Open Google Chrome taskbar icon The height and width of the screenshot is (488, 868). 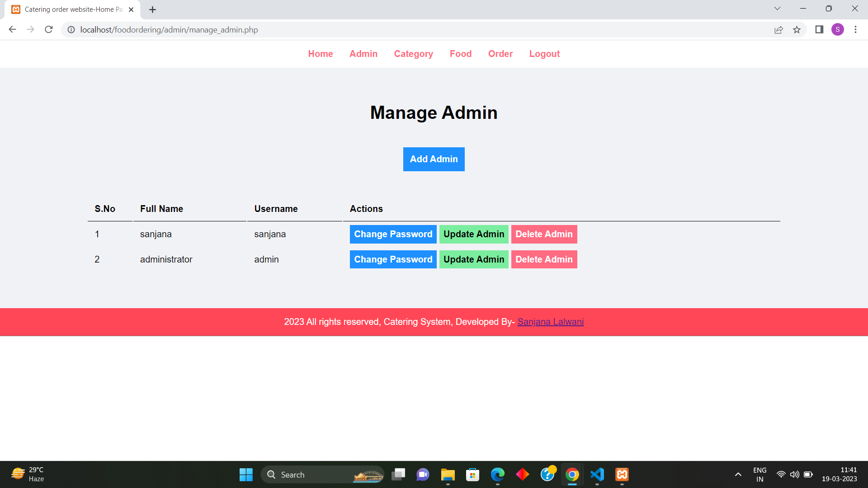(571, 474)
